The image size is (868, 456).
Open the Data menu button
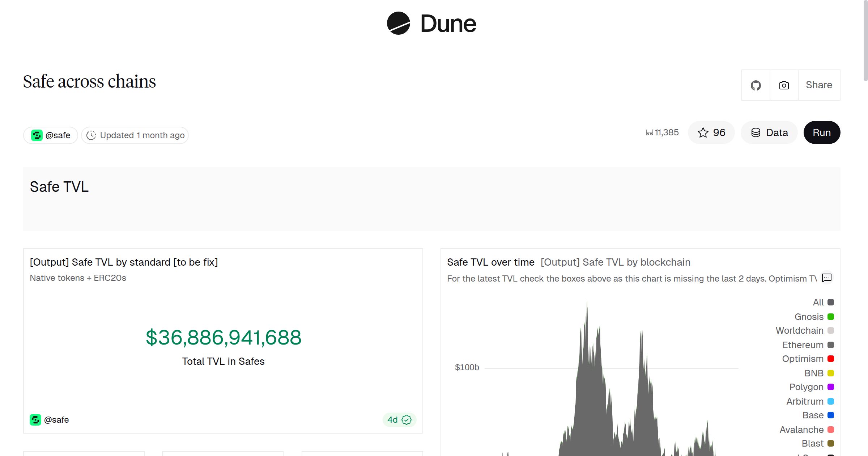coord(769,132)
